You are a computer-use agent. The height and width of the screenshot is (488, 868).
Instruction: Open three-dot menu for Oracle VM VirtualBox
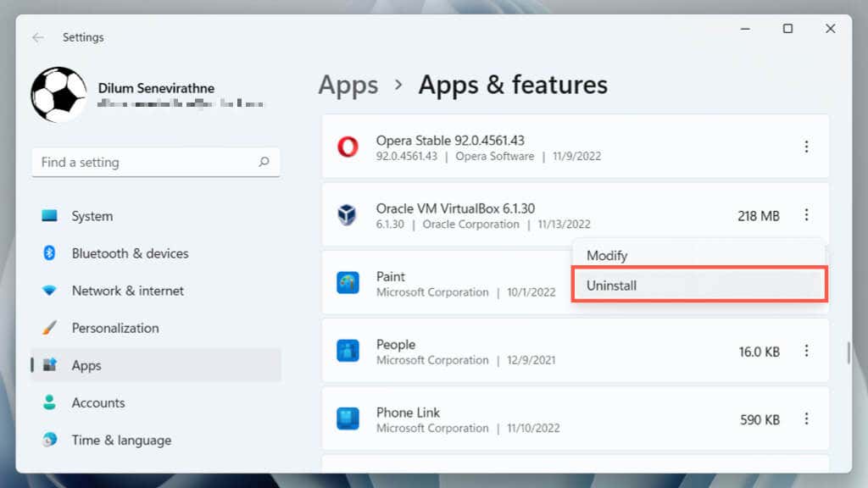pos(806,215)
